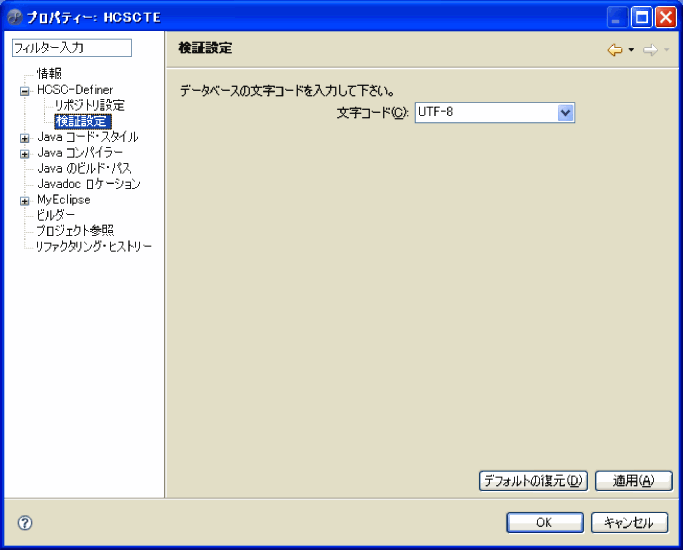Confirm with the OK button

(x=544, y=523)
